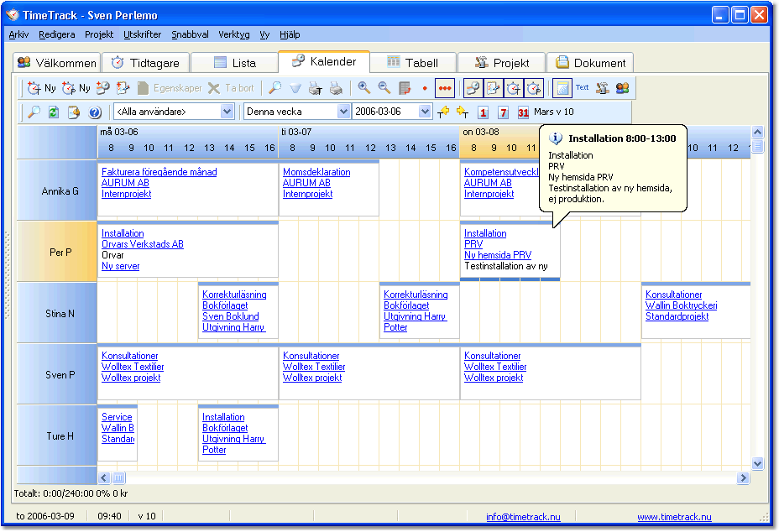
Task: Click the Ta bort delete button
Action: (231, 88)
